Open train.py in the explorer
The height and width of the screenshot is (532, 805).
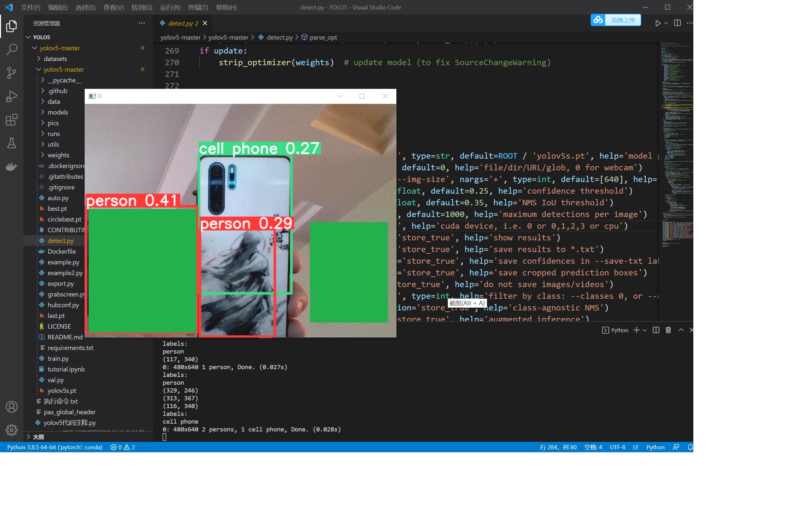tap(58, 358)
